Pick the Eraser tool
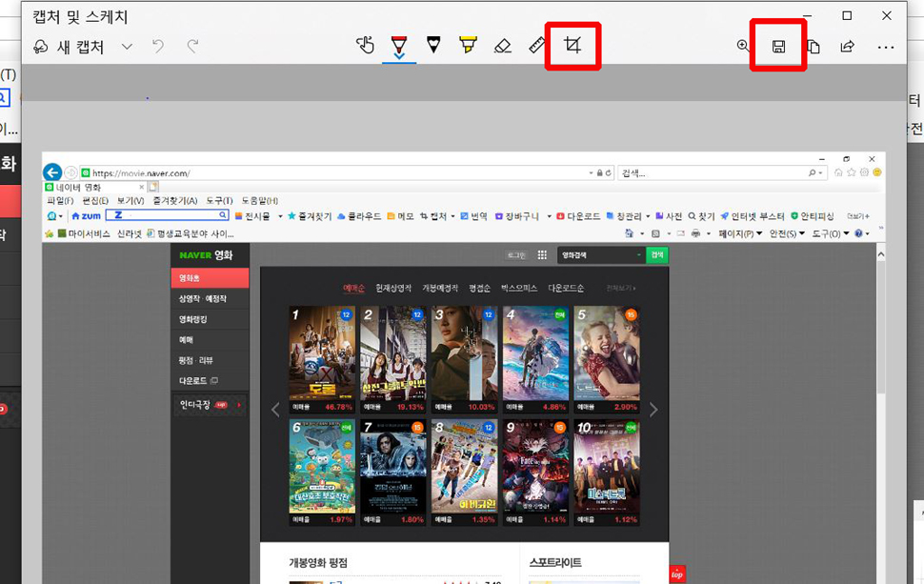This screenshot has width=924, height=584. (x=503, y=46)
